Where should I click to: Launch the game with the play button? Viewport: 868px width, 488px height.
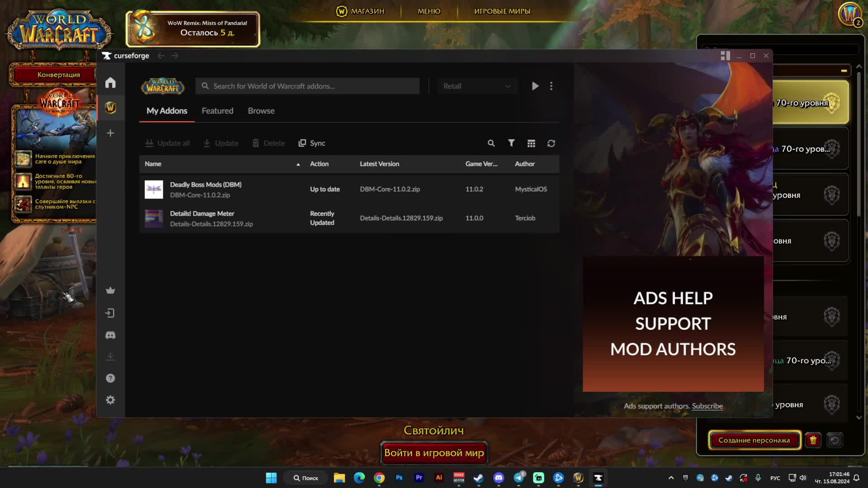click(x=535, y=86)
